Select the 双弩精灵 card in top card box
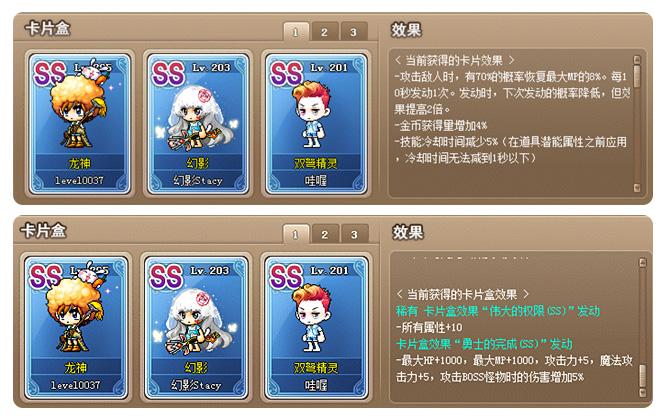The height and width of the screenshot is (420, 670). tap(316, 124)
